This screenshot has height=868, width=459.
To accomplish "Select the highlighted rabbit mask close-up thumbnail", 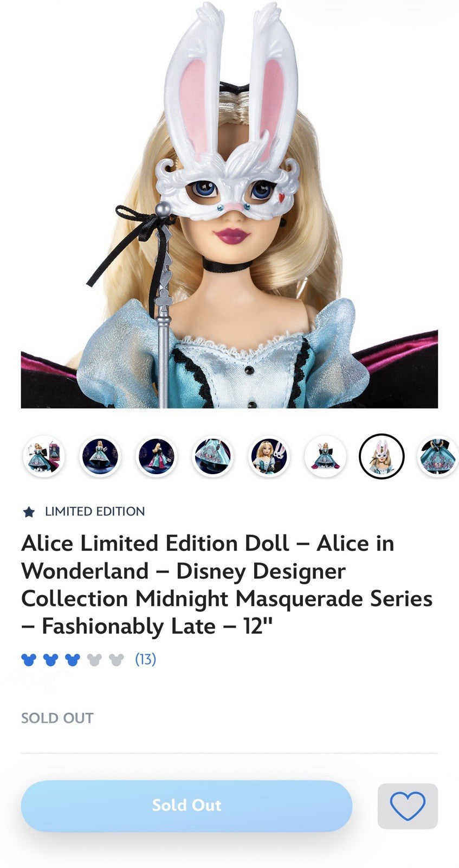I will point(382,456).
